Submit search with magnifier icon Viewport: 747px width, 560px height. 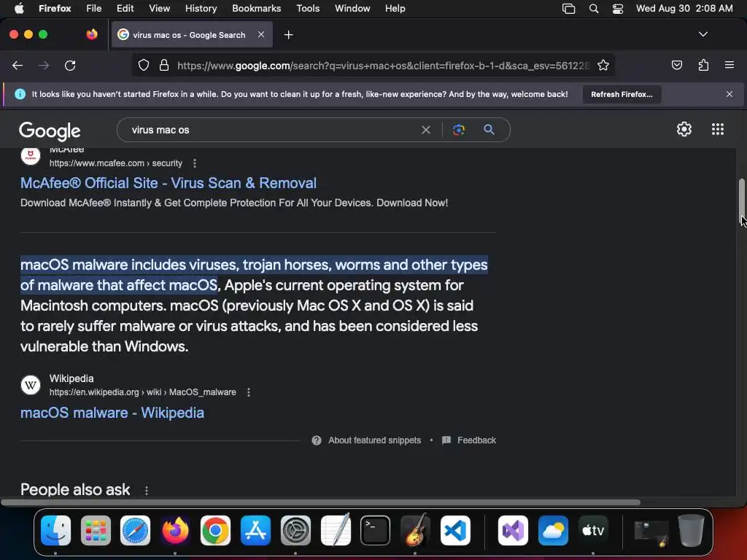pos(489,130)
